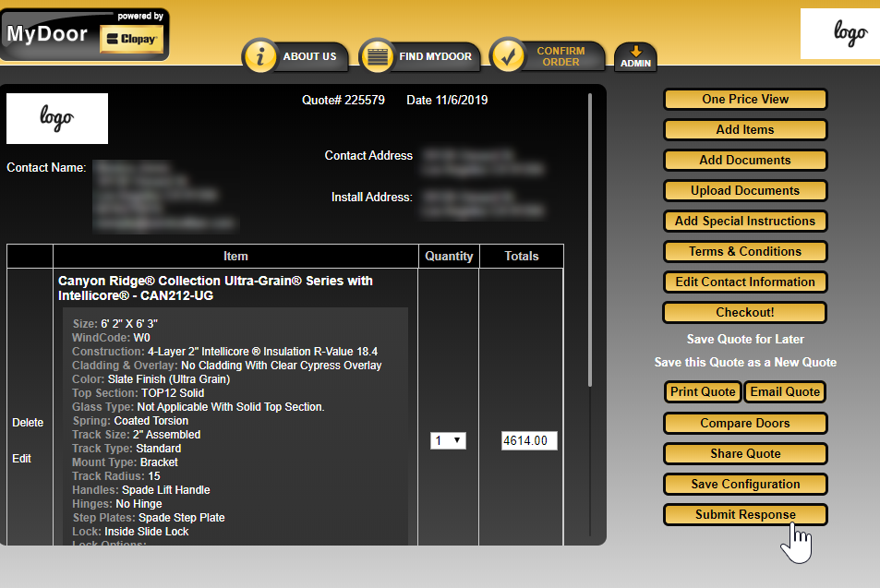Click the Contact Address label
Image resolution: width=880 pixels, height=588 pixels.
click(x=368, y=155)
